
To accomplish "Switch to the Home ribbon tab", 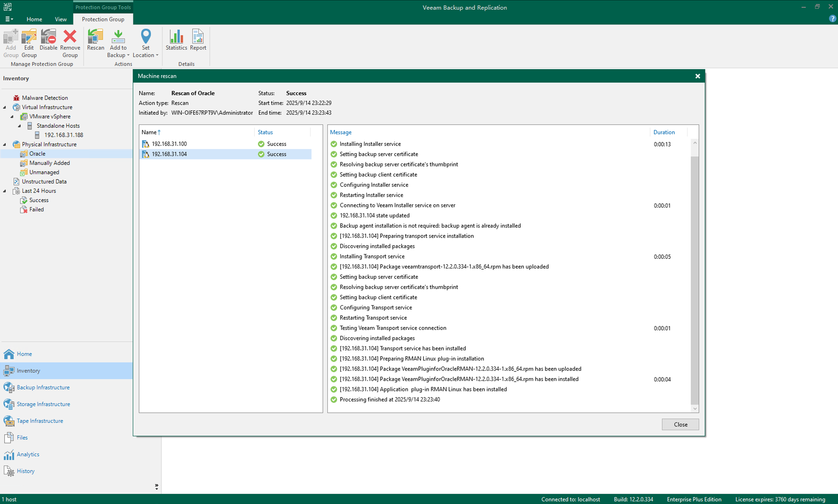I will click(34, 19).
